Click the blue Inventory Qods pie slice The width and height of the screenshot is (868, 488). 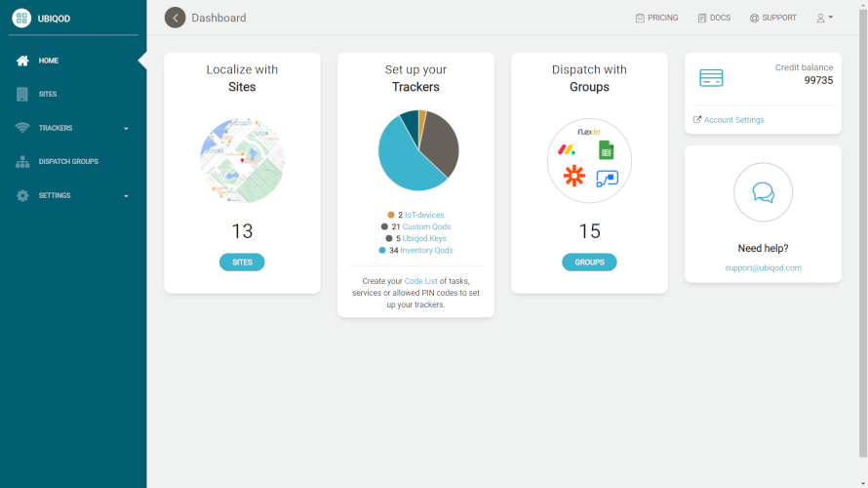400,164
